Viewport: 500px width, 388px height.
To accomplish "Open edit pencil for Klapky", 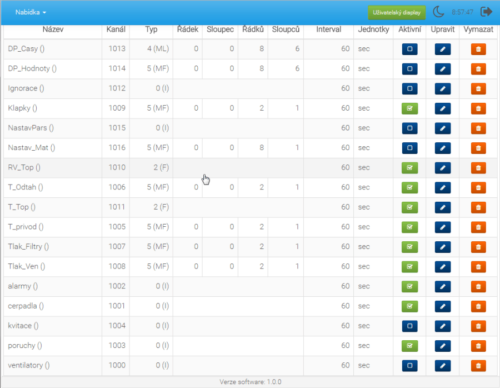I will [x=443, y=108].
